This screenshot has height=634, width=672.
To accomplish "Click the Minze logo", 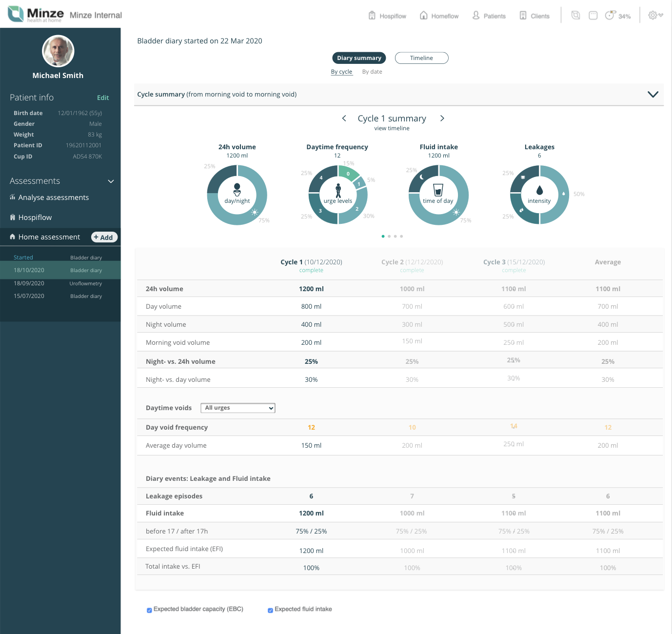I will pos(36,14).
